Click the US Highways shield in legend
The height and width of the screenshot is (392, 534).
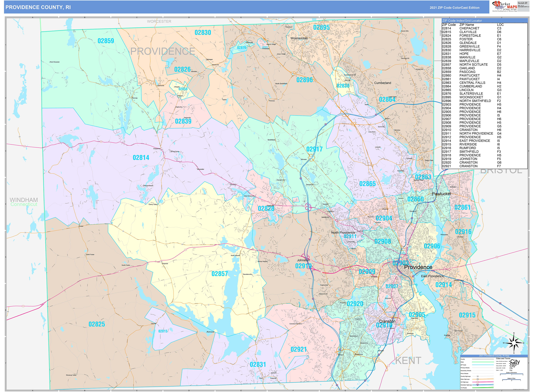tap(478, 382)
